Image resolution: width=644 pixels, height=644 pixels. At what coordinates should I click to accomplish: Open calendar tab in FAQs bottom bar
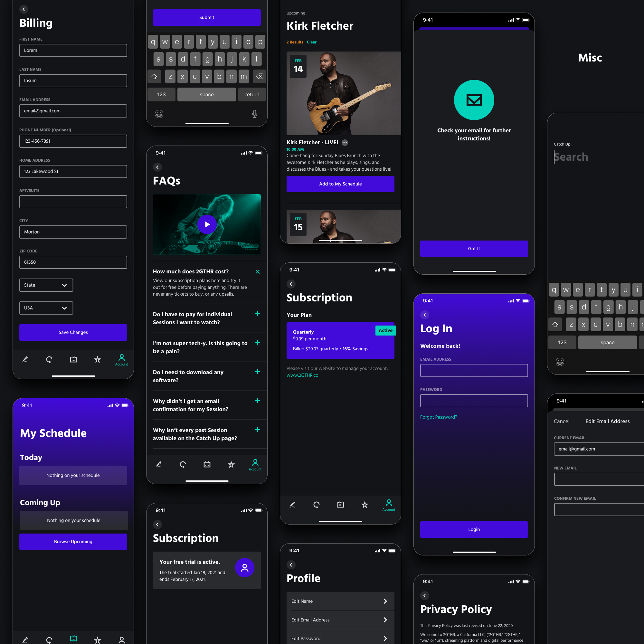(207, 464)
